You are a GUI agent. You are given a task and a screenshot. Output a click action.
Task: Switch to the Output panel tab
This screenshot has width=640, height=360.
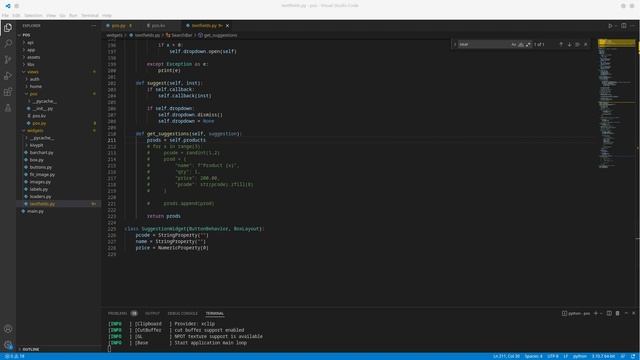click(152, 313)
